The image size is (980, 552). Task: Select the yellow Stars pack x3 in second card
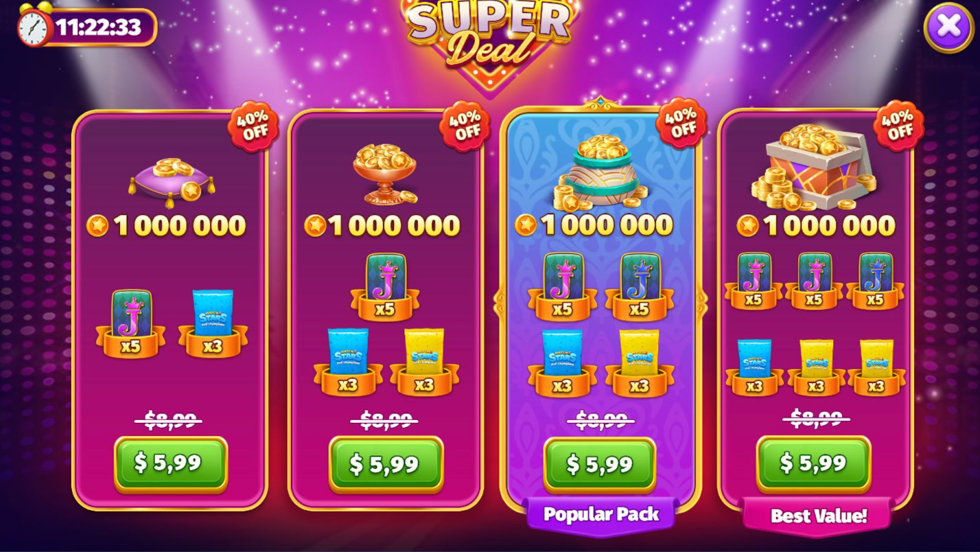[424, 362]
